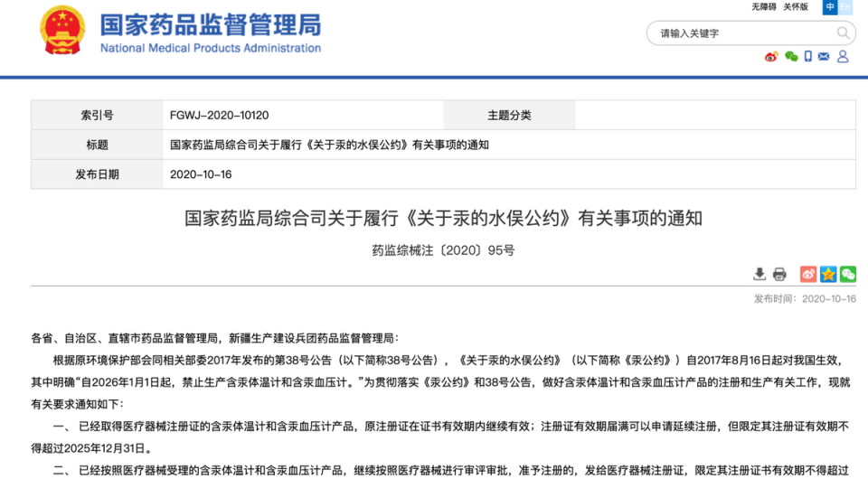This screenshot has height=479, width=868.
Task: Select the 中 Chinese language toggle
Action: [829, 7]
